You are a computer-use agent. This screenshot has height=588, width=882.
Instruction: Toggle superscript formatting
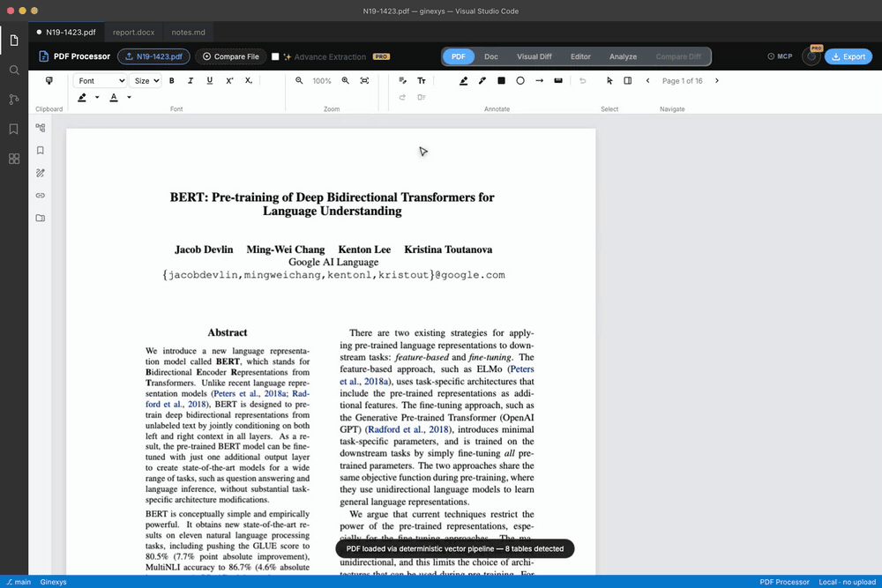[x=229, y=81]
